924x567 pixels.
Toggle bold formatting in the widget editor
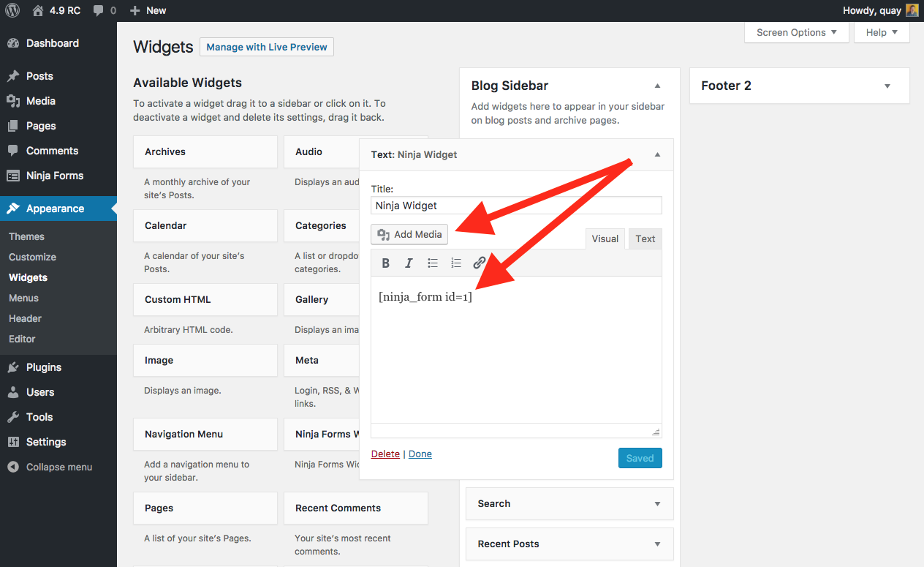pyautogui.click(x=385, y=262)
